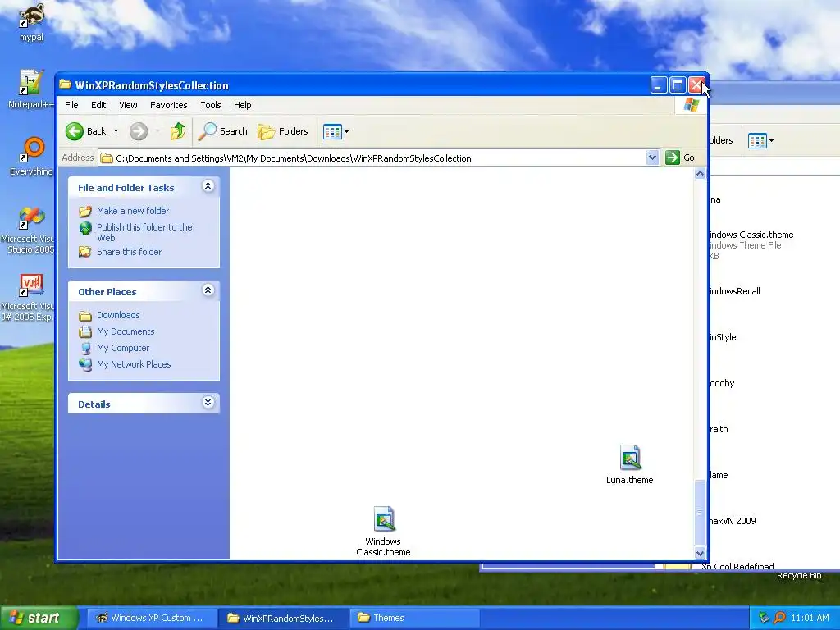Go to My Network Places link
Screen dimensions: 840x630
click(x=134, y=364)
